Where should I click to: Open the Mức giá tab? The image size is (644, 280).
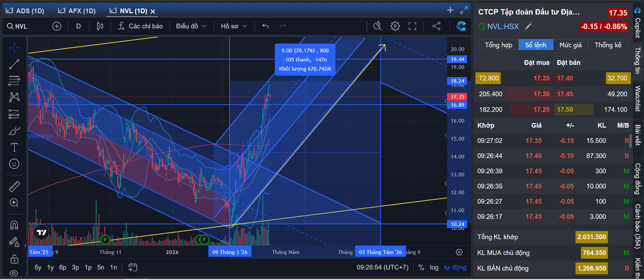tap(570, 45)
